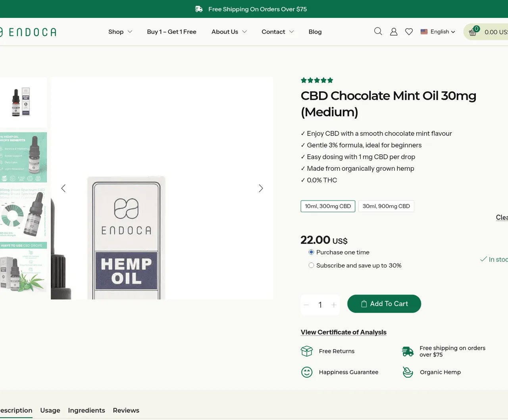
Task: Open View Certificate of Analysis link
Action: click(344, 332)
